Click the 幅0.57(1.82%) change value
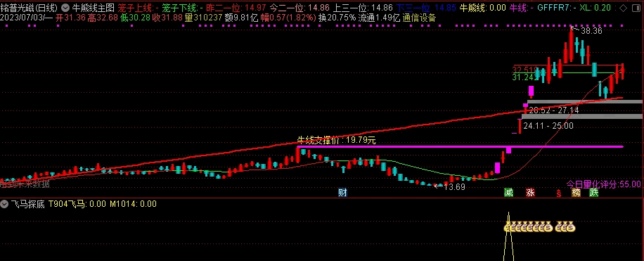The image size is (644, 261). click(x=288, y=18)
